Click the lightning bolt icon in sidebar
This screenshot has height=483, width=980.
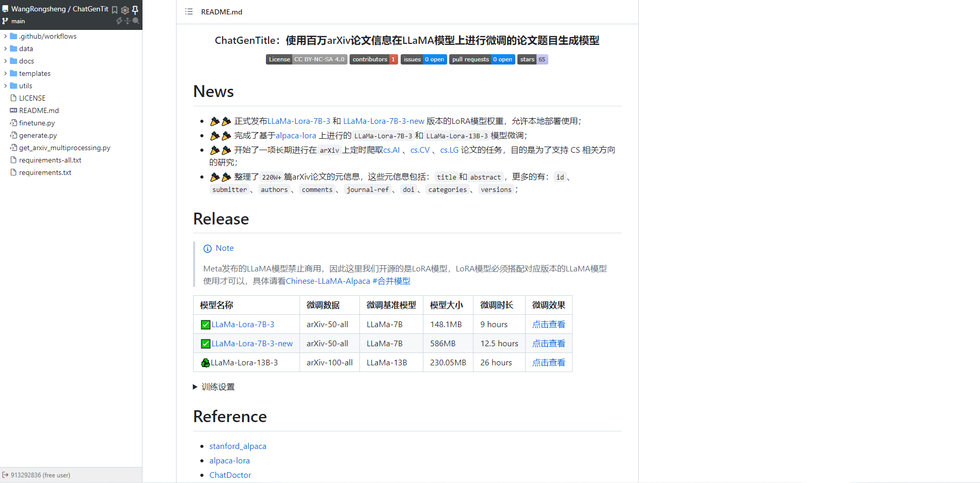click(x=119, y=21)
